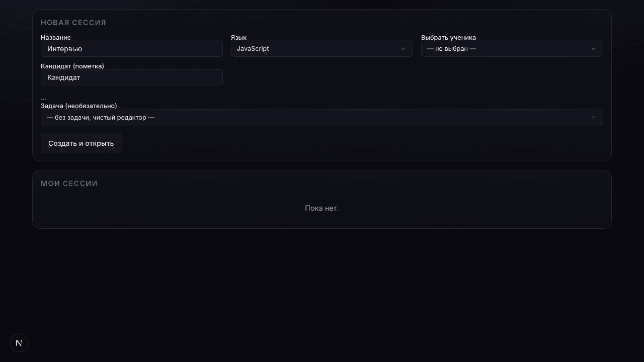The image size is (644, 362).
Task: Click the 'Задача (необязательно)' label
Action: [x=79, y=106]
